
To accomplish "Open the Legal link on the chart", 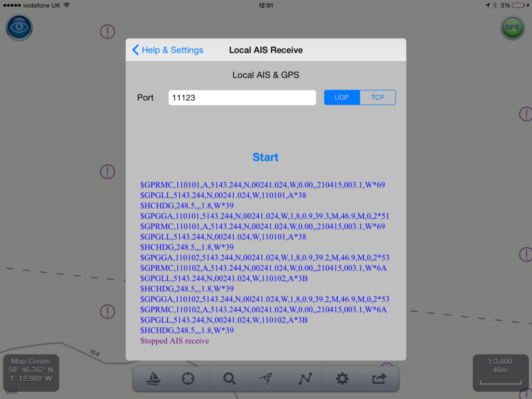I will pos(11,392).
